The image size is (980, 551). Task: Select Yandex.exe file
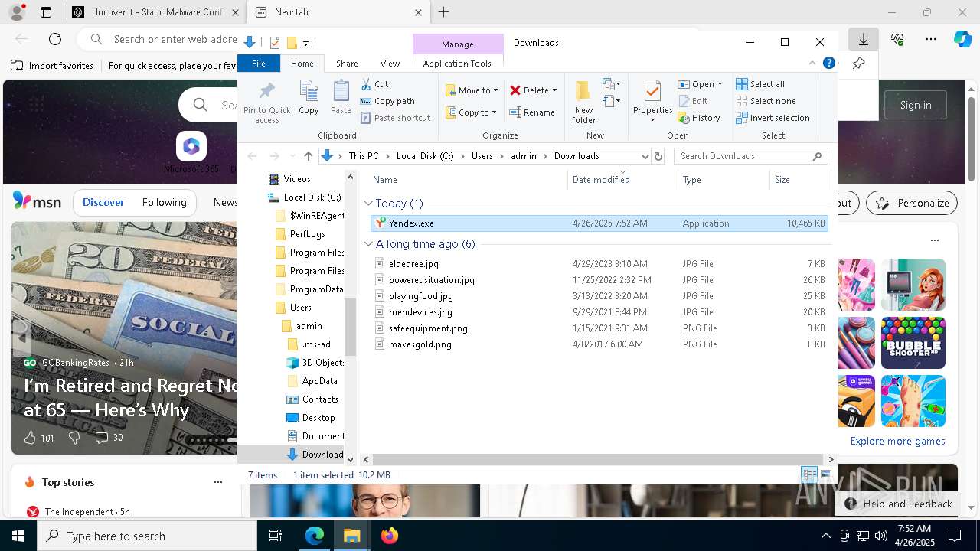pos(599,223)
